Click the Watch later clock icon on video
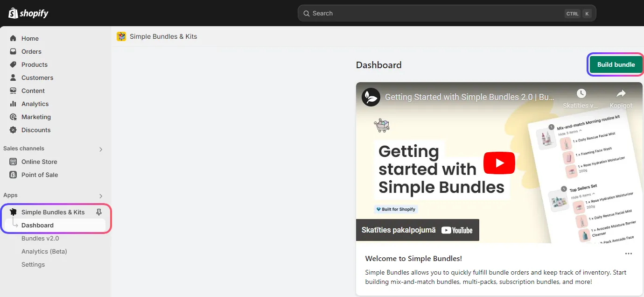This screenshot has height=297, width=644. (581, 93)
